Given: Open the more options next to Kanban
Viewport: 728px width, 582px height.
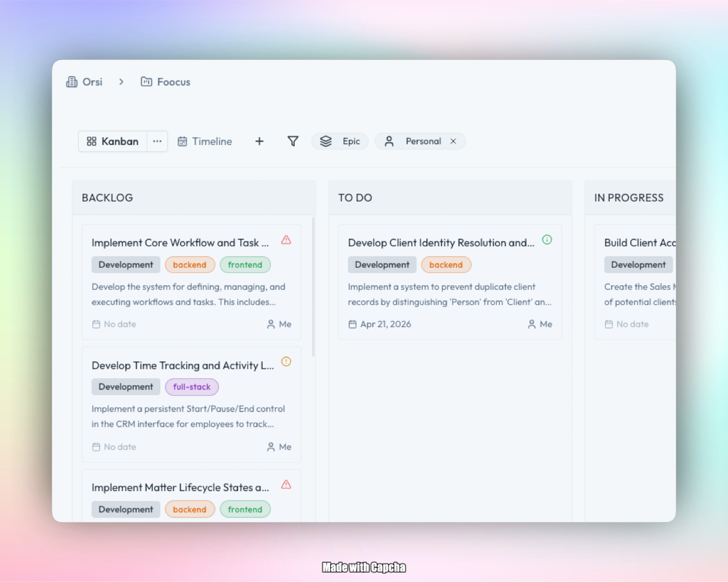Looking at the screenshot, I should pos(157,141).
